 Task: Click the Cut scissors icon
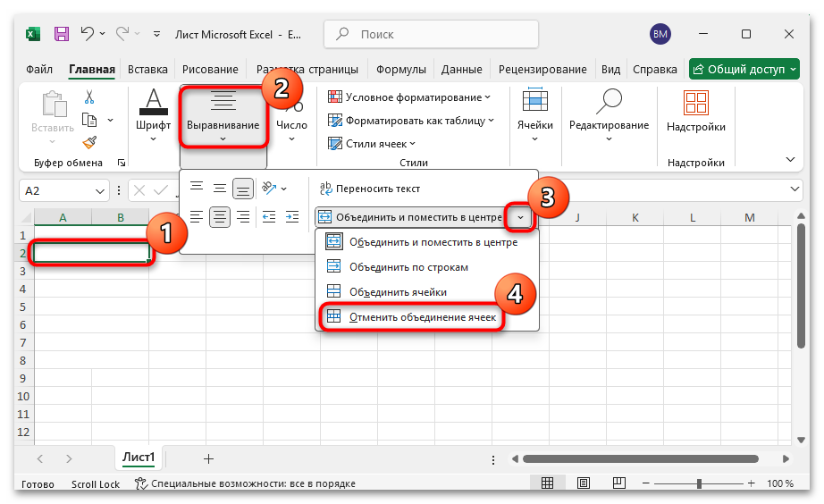pos(89,97)
